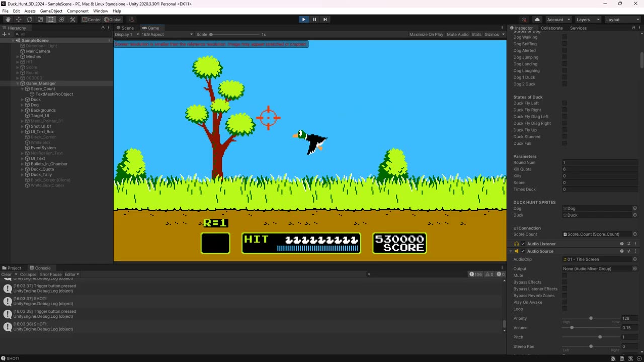Open the Services tab
644x362 pixels.
coord(578,28)
